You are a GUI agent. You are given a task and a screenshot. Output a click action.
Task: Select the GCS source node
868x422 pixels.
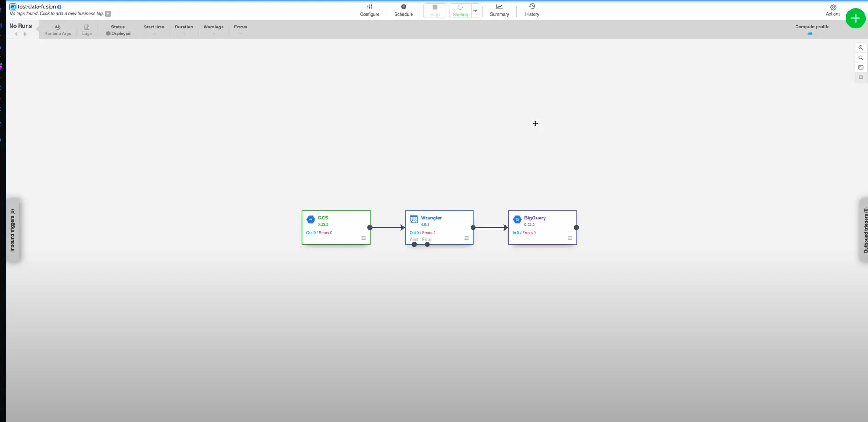coord(336,227)
